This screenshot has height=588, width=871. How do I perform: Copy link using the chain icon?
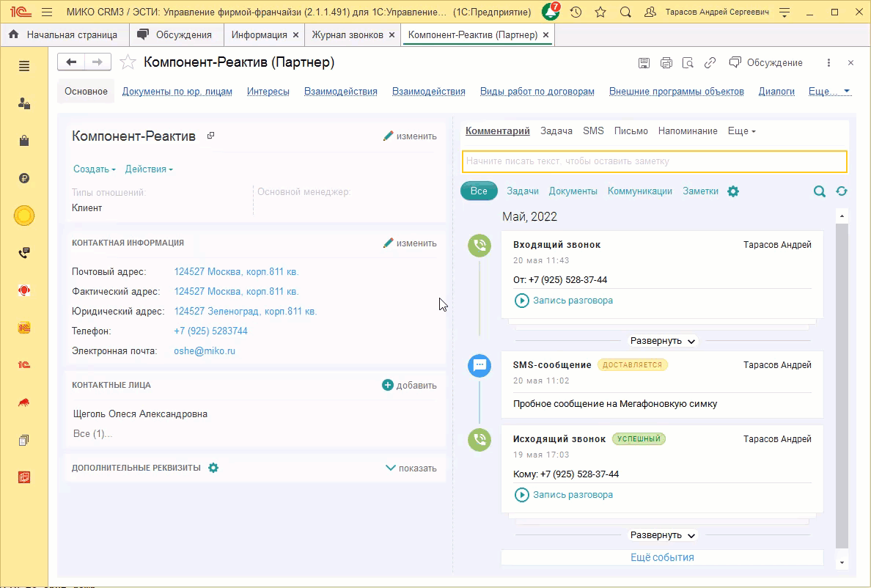710,63
